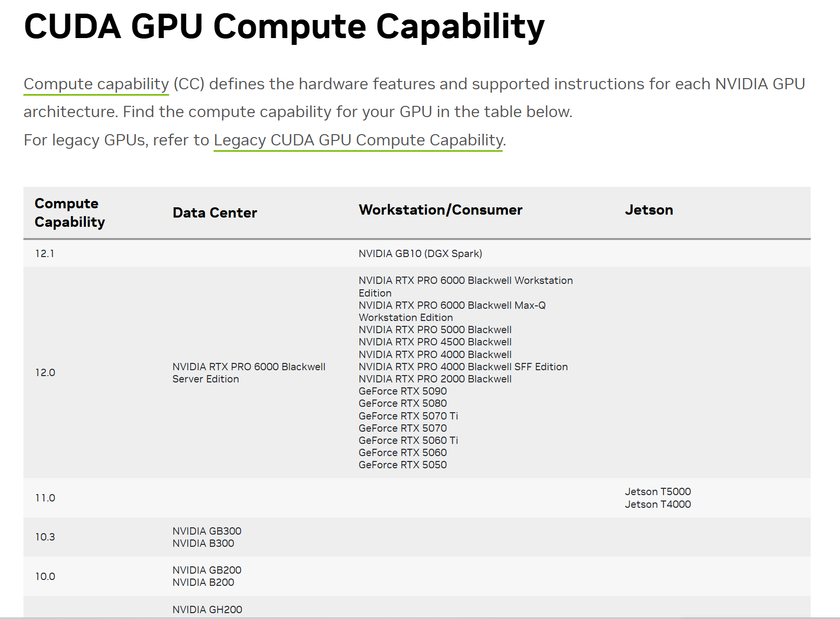840x619 pixels.
Task: Click GeForce RTX 5070 Ti entry
Action: click(x=408, y=416)
